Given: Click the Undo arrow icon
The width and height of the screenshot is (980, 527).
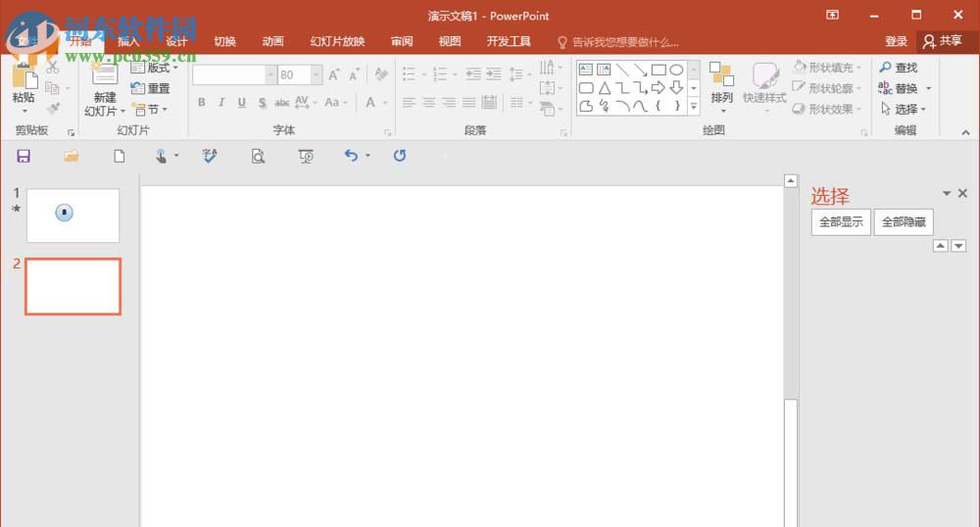Looking at the screenshot, I should [x=351, y=156].
